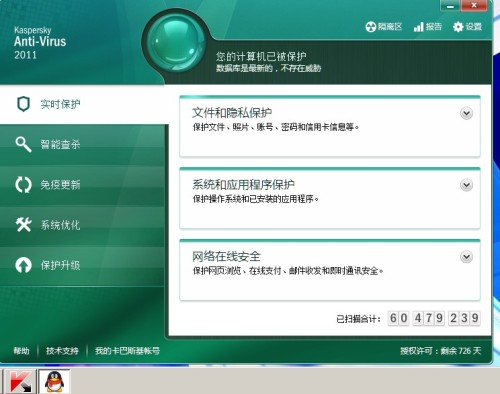Open the 免疫更新 section

click(x=82, y=185)
